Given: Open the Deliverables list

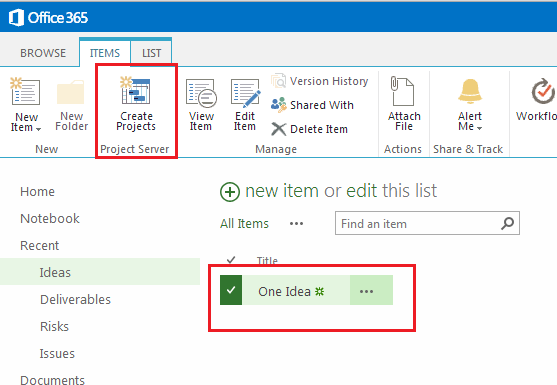Looking at the screenshot, I should pyautogui.click(x=75, y=299).
